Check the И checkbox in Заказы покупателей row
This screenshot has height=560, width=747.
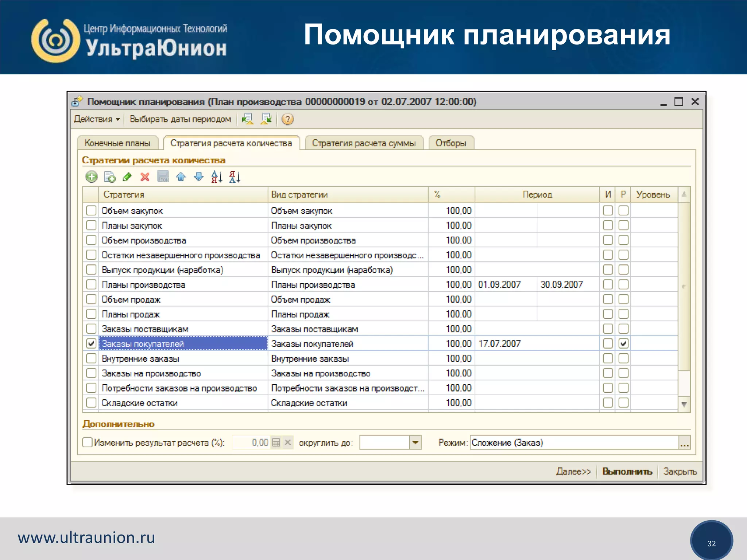tap(608, 343)
